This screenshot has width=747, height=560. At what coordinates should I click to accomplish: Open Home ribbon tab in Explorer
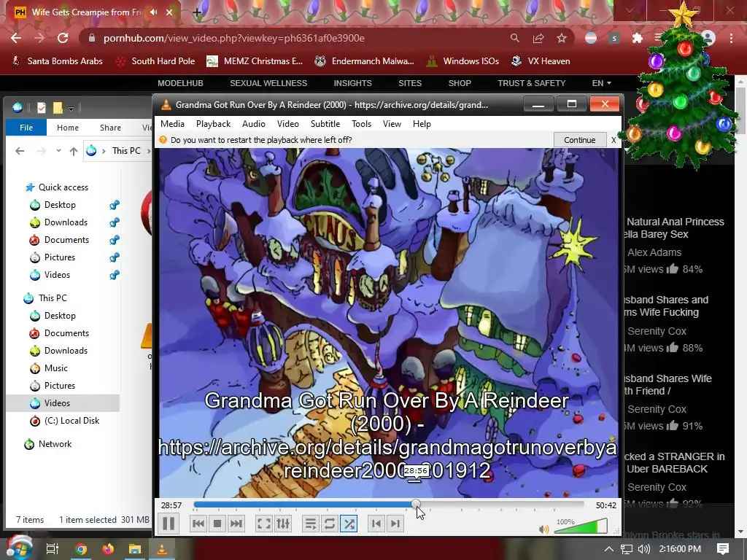(x=68, y=128)
